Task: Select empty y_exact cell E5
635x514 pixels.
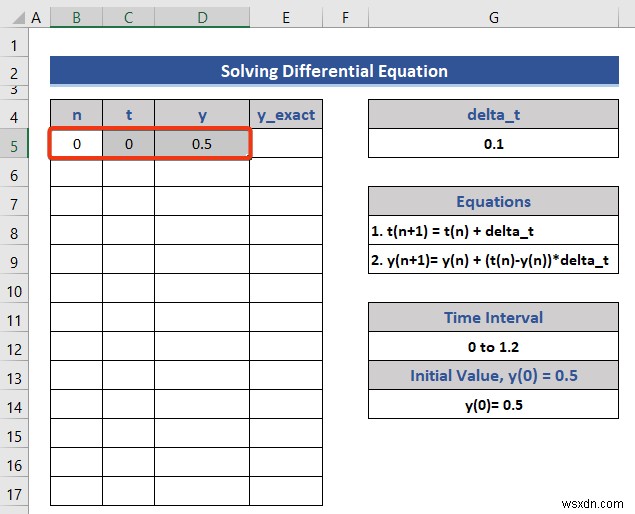Action: [286, 143]
